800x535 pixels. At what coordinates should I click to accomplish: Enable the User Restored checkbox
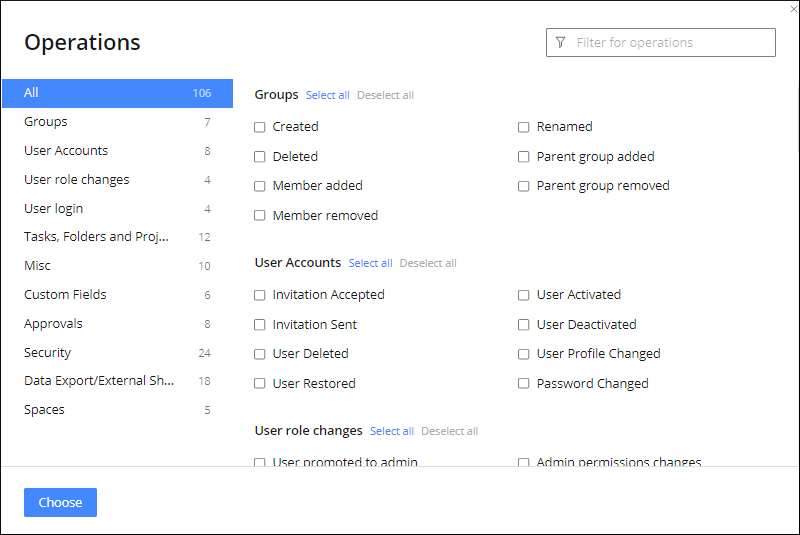pos(260,384)
